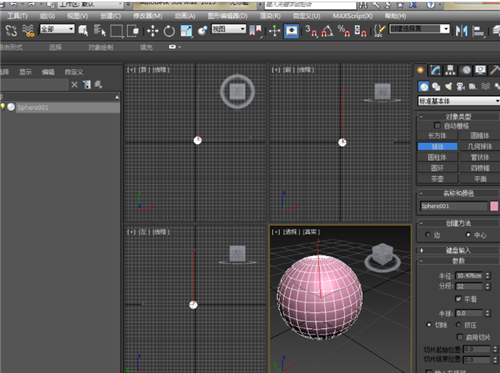500x373 pixels.
Task: Select the 切除 Chop hemisphere radio
Action: click(x=429, y=324)
